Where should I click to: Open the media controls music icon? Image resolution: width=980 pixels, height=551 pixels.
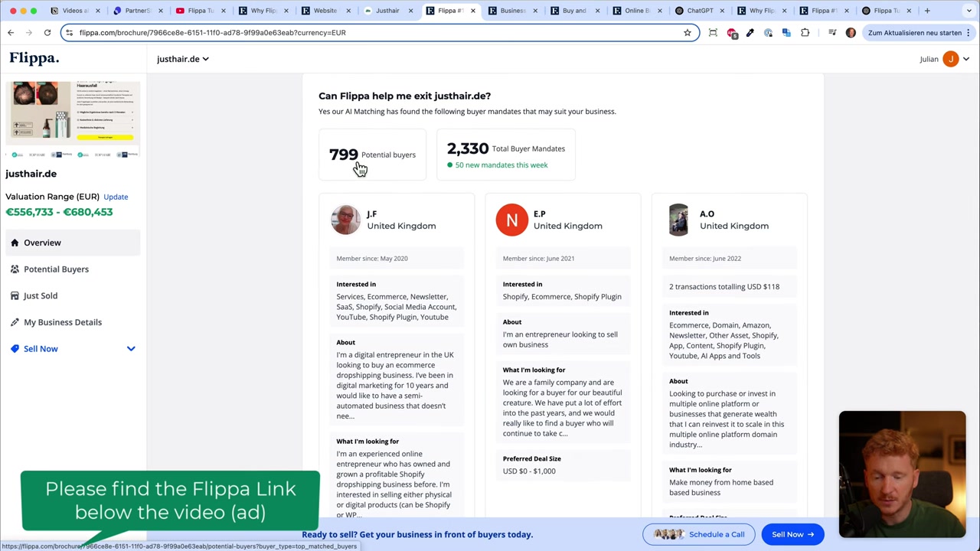click(x=832, y=33)
